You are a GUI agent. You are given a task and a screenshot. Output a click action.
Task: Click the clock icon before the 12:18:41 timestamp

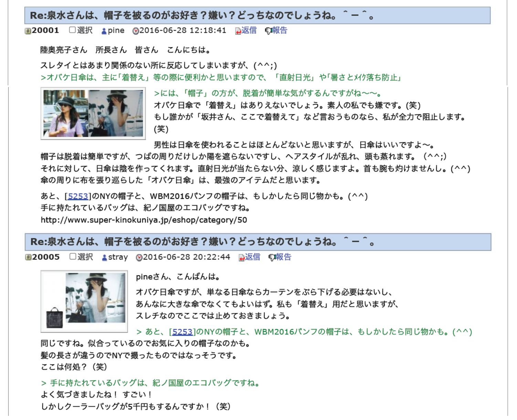tap(136, 31)
